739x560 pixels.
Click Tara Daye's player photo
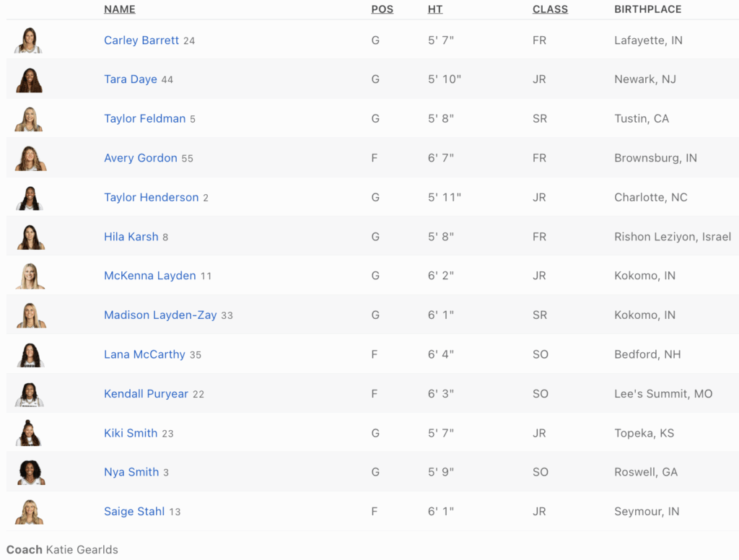(x=29, y=80)
